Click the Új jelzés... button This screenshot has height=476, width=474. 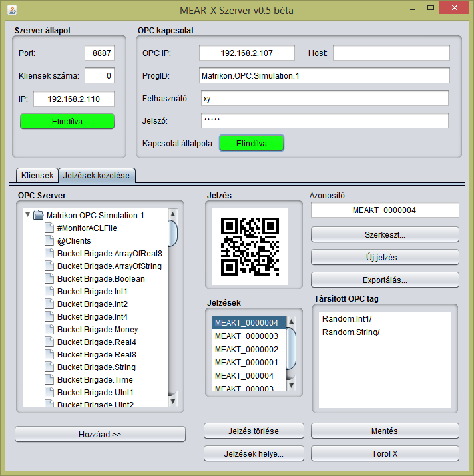coord(385,257)
